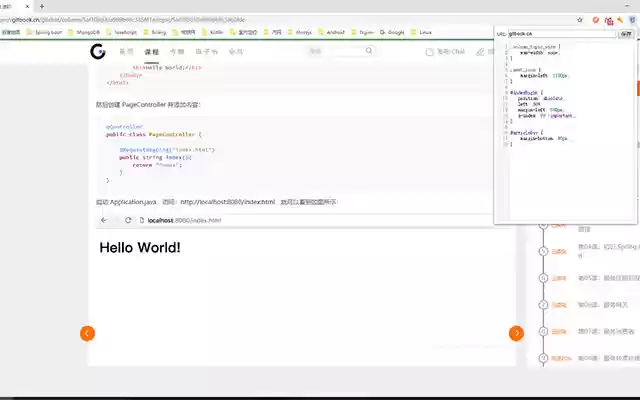The width and height of the screenshot is (640, 400).
Task: Click timeline node number 7
Action: click(x=543, y=305)
